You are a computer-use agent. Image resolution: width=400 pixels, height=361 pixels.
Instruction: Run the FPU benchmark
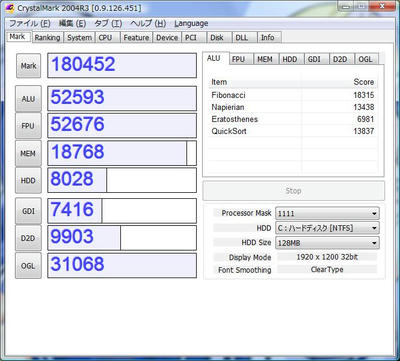pyautogui.click(x=28, y=126)
